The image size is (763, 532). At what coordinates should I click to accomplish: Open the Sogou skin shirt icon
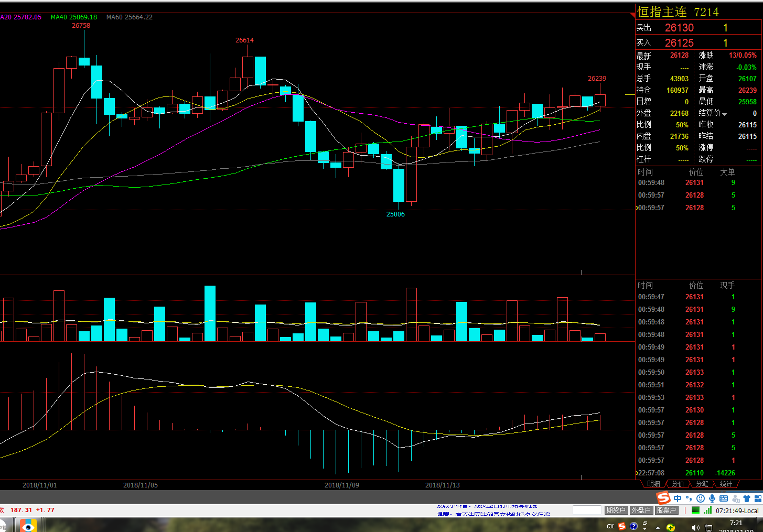[747, 498]
